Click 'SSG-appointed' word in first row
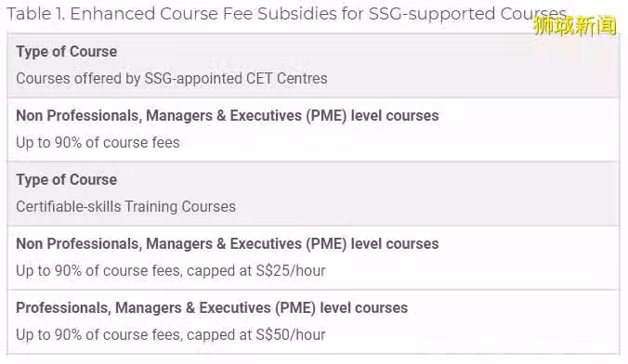This screenshot has height=364, width=628. point(193,79)
